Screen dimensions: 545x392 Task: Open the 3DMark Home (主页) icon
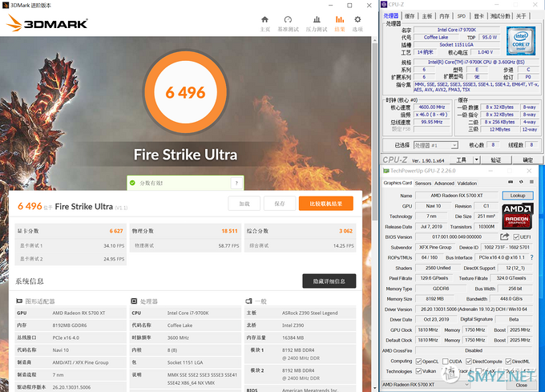(264, 19)
